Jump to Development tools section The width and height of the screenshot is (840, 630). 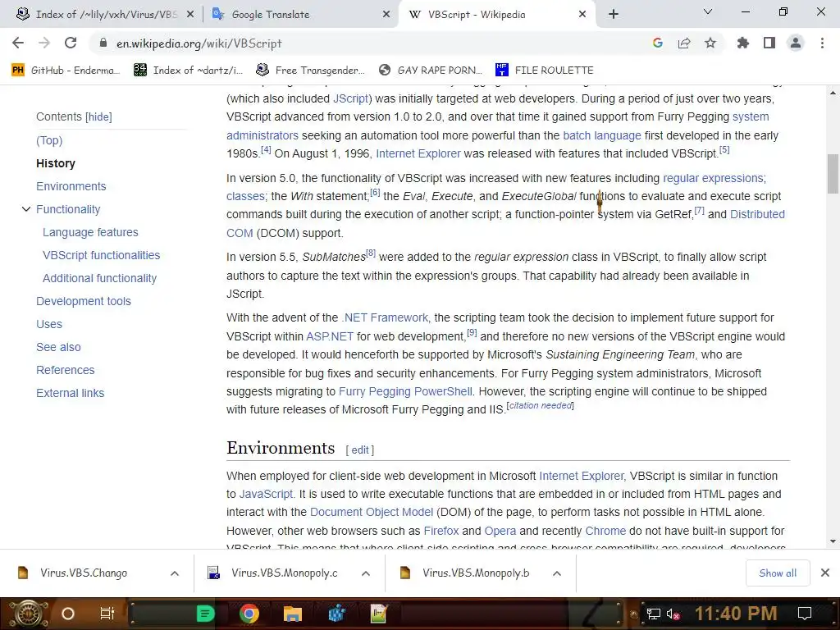click(84, 301)
